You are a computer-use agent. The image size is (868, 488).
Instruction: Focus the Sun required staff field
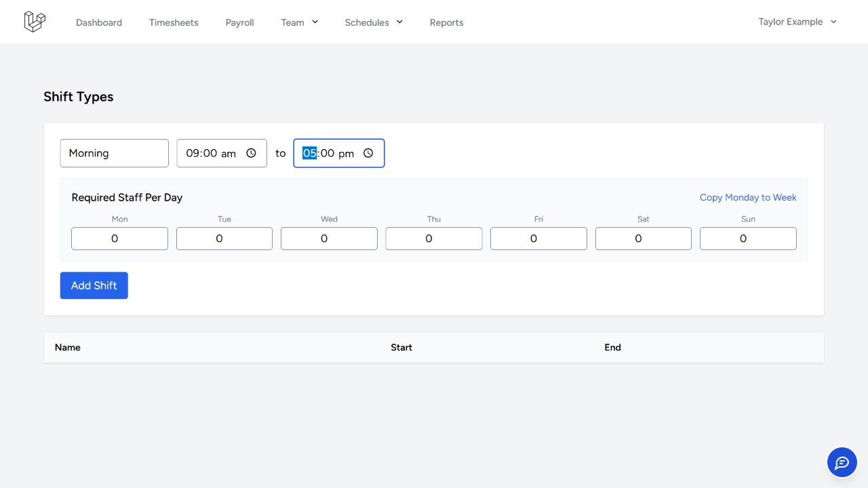748,239
